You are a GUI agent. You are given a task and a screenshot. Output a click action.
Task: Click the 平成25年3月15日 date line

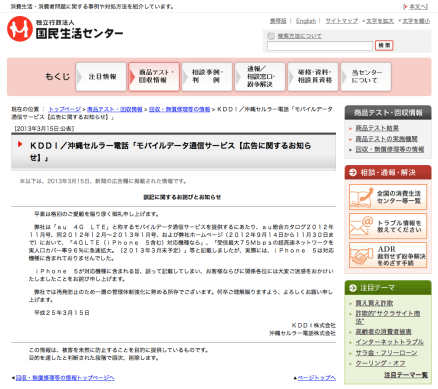click(x=62, y=313)
